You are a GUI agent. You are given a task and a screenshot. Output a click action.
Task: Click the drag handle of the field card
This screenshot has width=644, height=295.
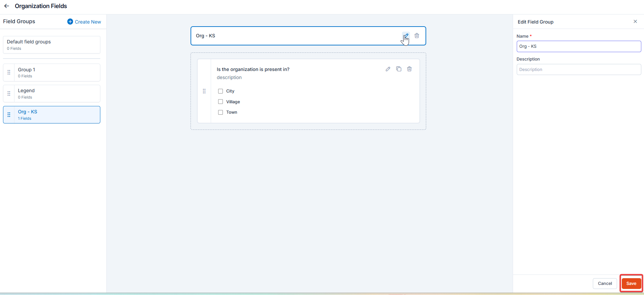(x=204, y=91)
